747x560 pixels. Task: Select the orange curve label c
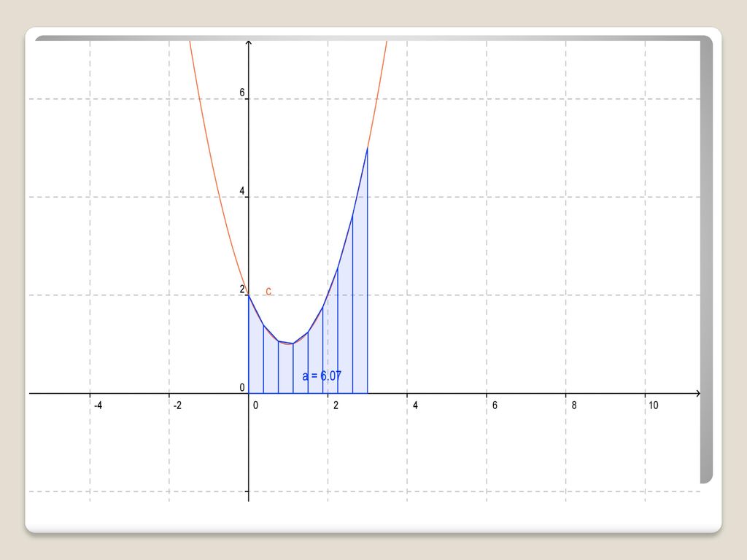[x=268, y=291]
